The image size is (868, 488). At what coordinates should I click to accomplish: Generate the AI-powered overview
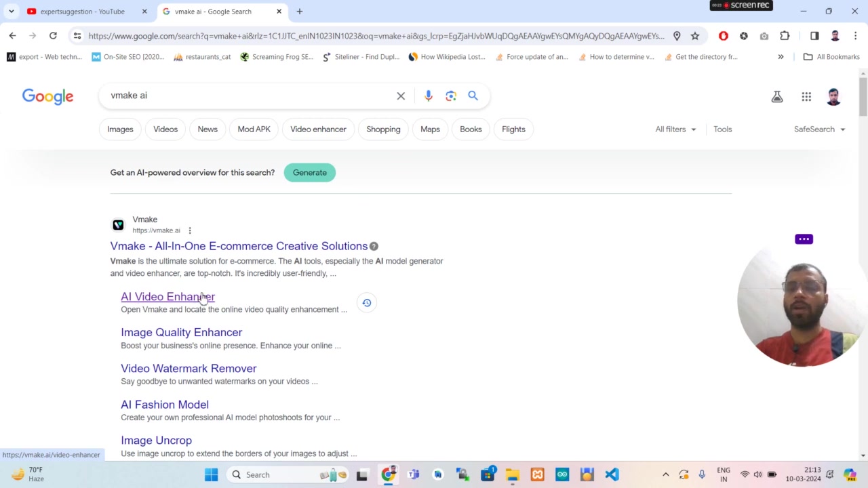[x=310, y=173]
